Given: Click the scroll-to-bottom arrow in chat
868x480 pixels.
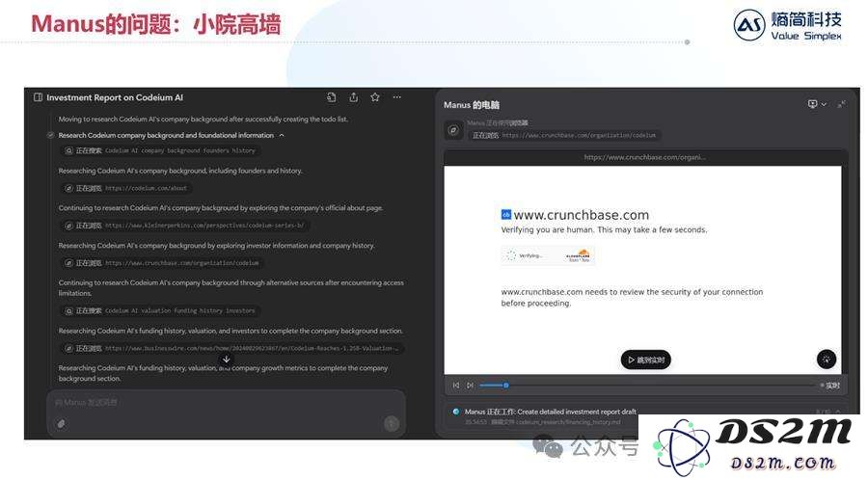Looking at the screenshot, I should [227, 359].
